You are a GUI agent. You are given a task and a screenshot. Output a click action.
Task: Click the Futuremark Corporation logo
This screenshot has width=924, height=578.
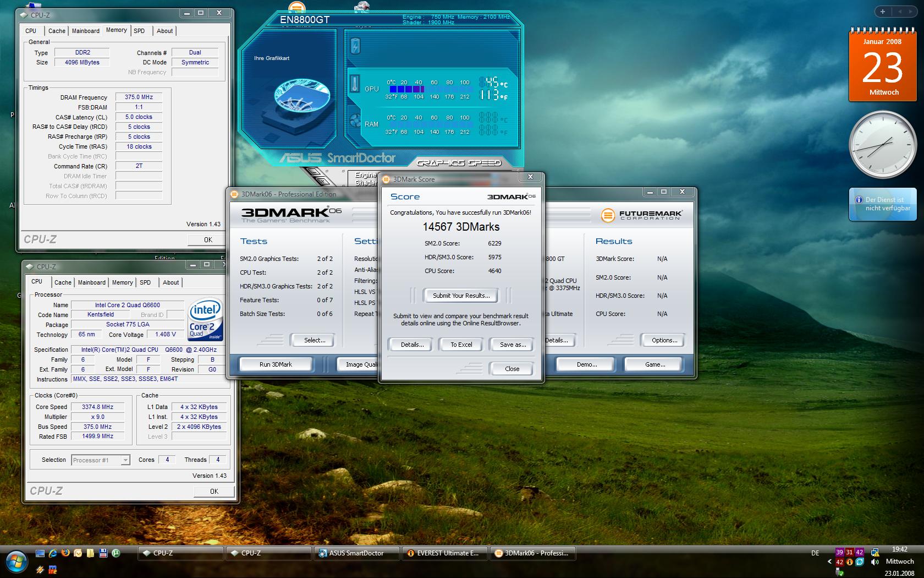[x=641, y=215]
